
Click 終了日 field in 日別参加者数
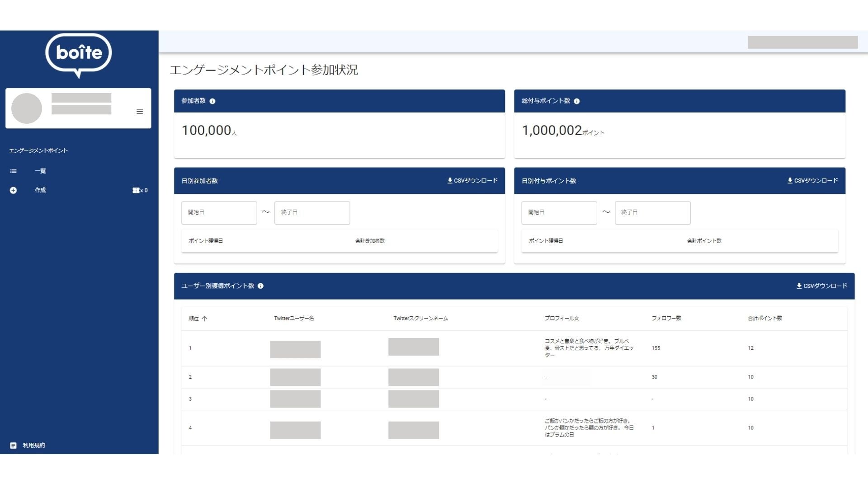[x=312, y=213]
